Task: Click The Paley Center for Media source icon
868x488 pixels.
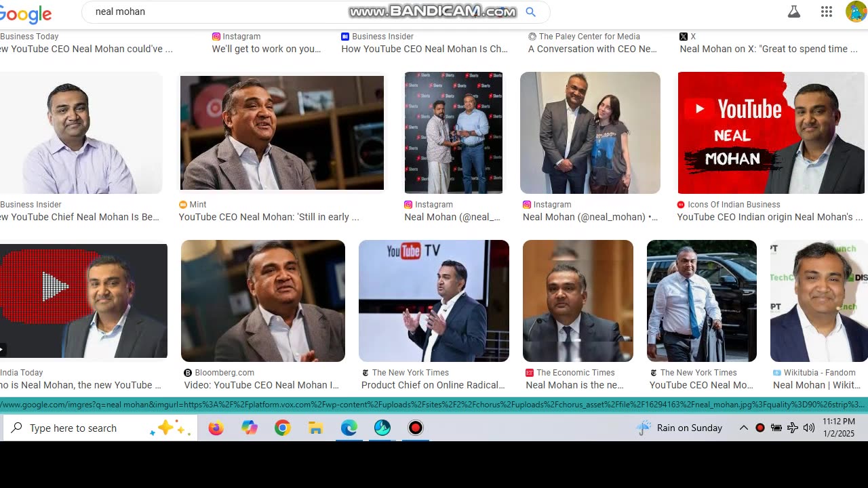Action: (x=532, y=37)
